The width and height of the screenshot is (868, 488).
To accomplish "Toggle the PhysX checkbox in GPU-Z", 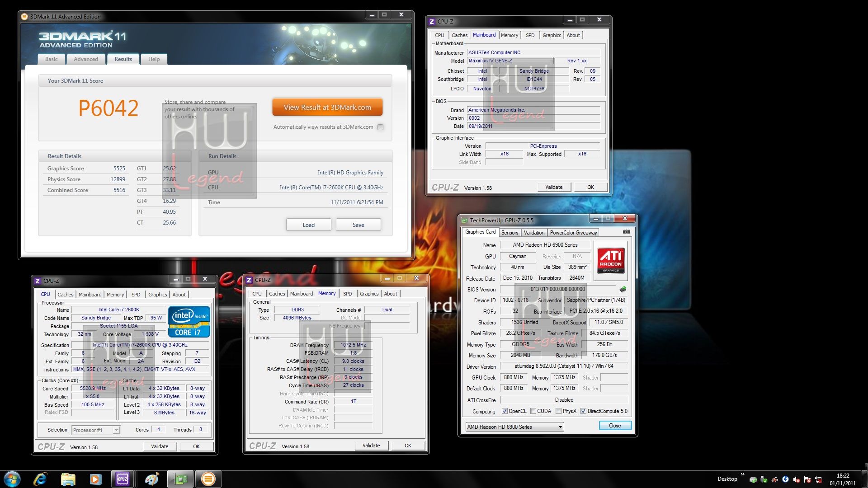I will point(559,411).
